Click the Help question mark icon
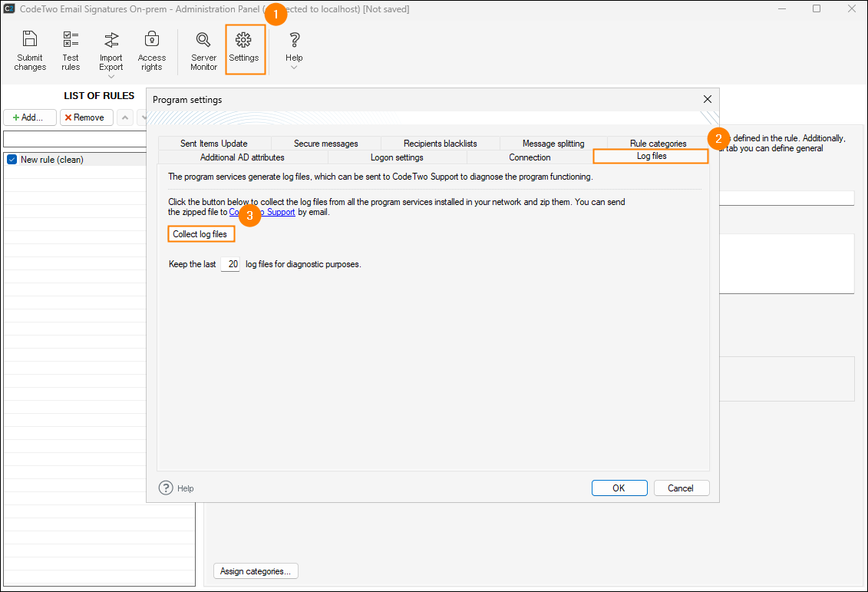 [294, 40]
